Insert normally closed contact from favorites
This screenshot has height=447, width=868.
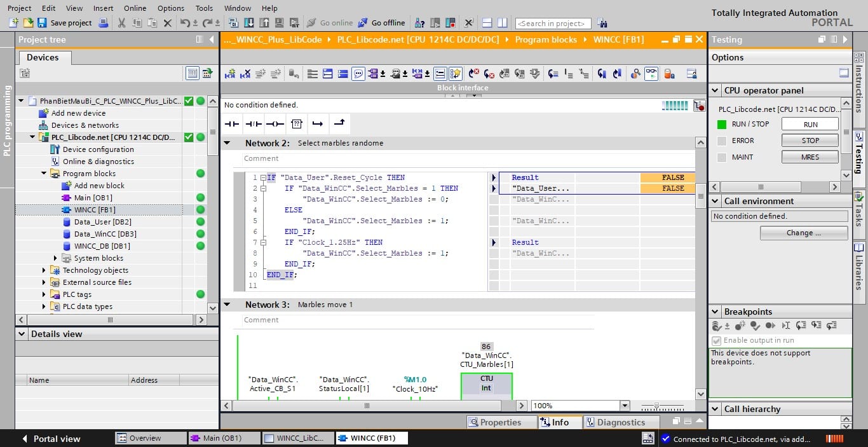(254, 123)
